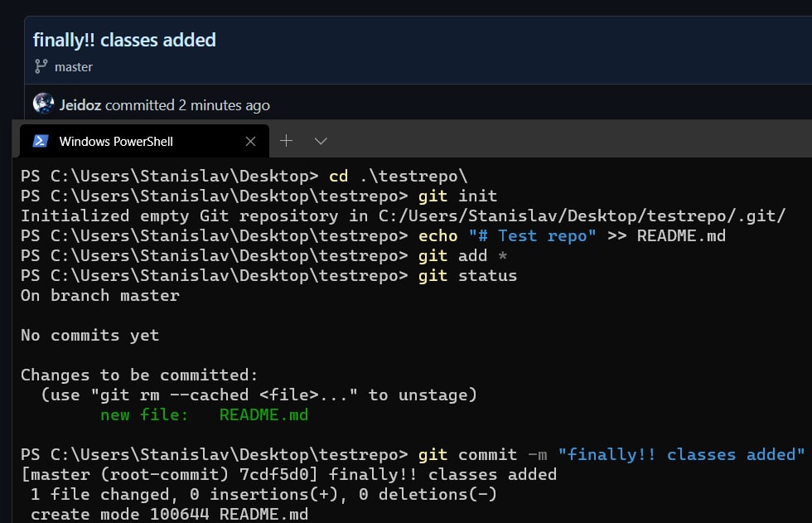
Task: Click the "git init" command text
Action: 457,196
